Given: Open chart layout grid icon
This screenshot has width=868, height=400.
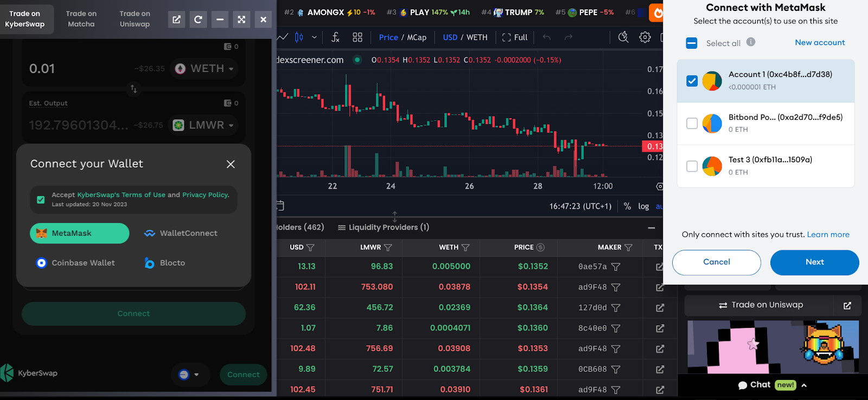Looking at the screenshot, I should 358,37.
